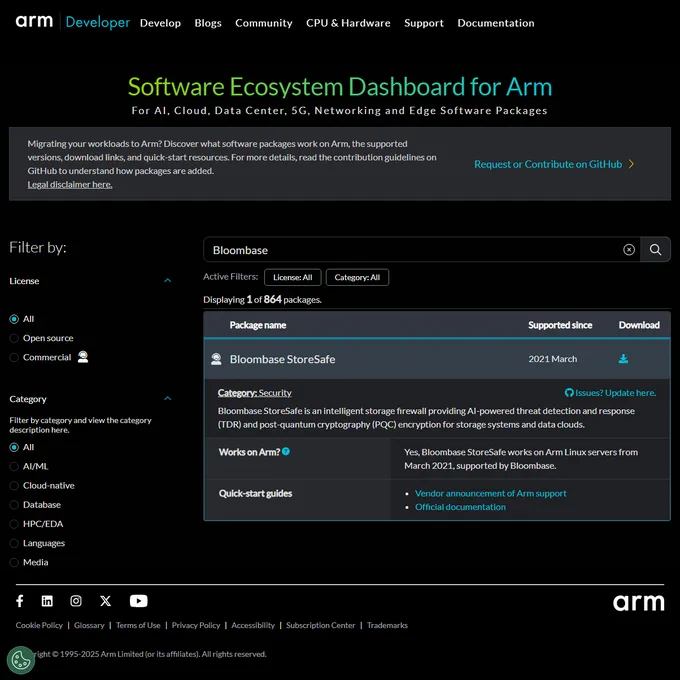The width and height of the screenshot is (680, 680).
Task: Open the Privacy Policy footer link
Action: tap(196, 625)
